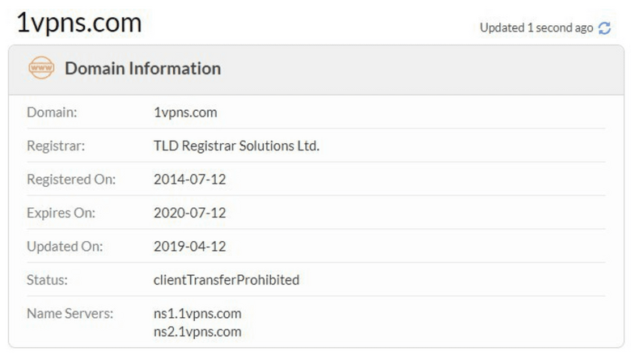Click the Registrar: field label
Viewport: 631px width, 364px height.
pos(56,146)
